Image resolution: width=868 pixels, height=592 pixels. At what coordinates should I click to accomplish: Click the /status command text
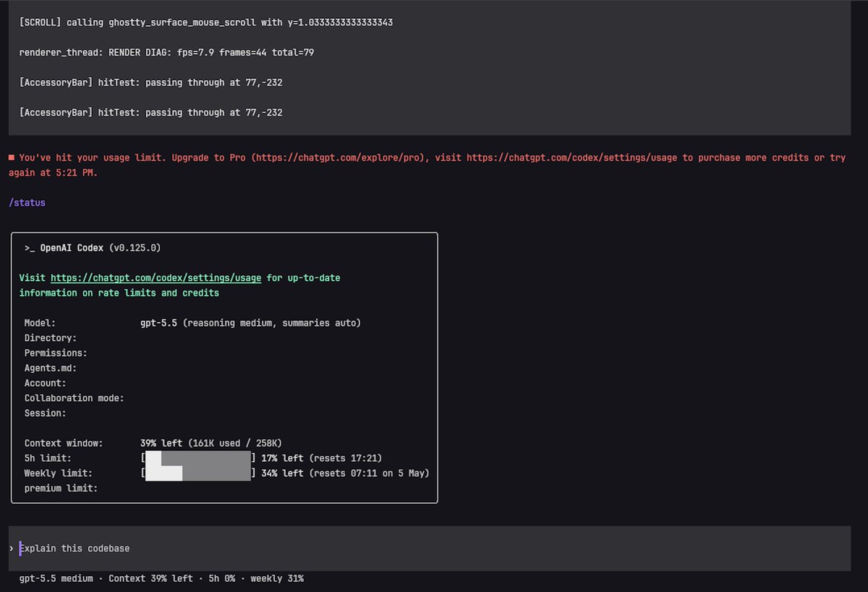[27, 203]
